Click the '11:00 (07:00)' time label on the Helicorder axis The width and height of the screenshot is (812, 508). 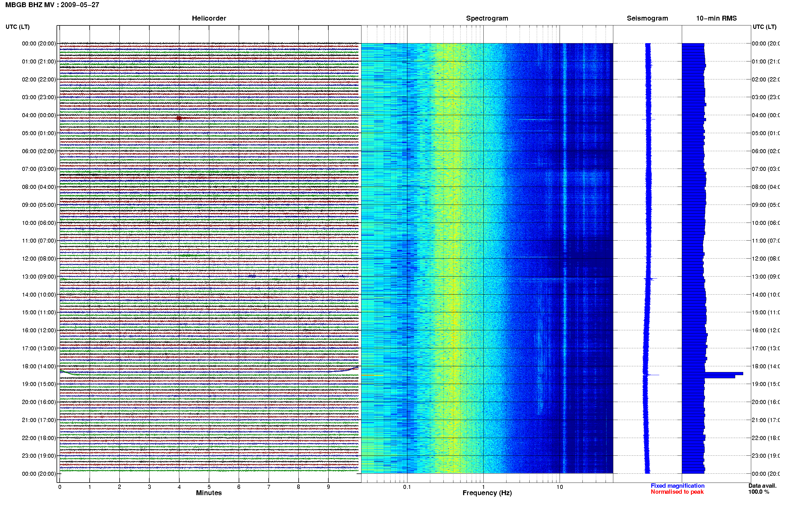(x=39, y=241)
